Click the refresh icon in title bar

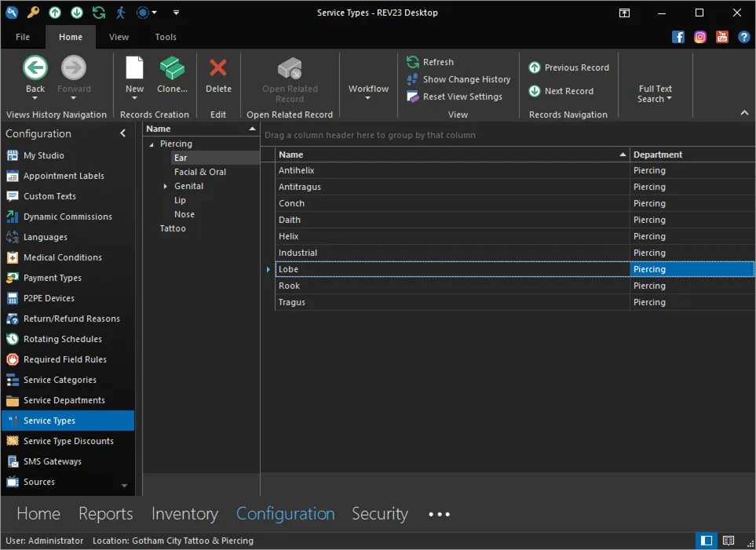point(99,13)
